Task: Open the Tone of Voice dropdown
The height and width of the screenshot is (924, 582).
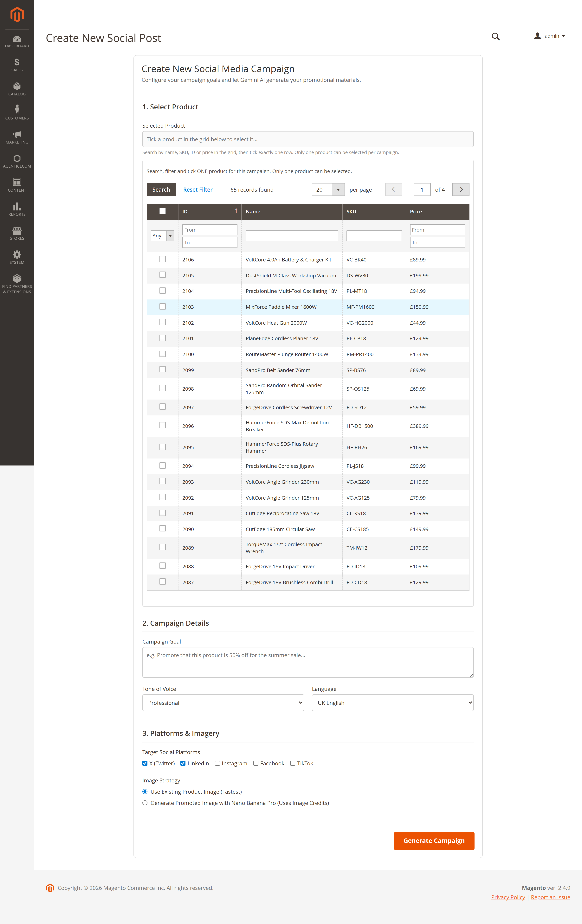Action: coord(223,703)
